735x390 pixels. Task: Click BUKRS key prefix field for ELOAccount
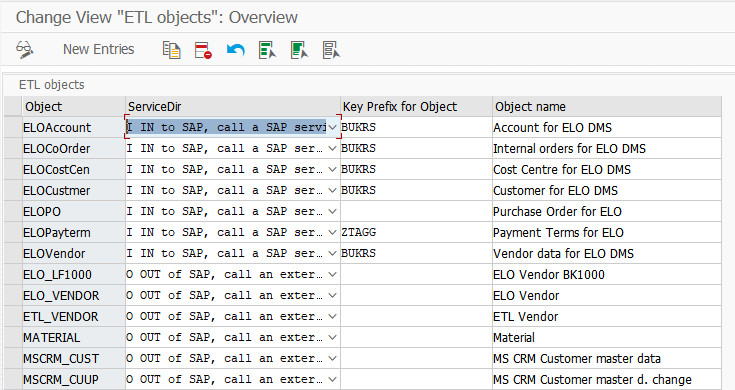pyautogui.click(x=416, y=128)
